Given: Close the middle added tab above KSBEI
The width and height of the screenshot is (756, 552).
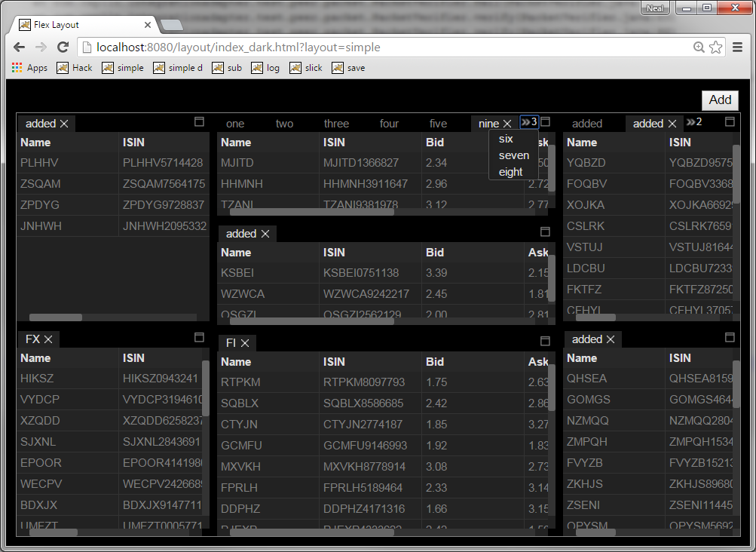Looking at the screenshot, I should coord(265,234).
